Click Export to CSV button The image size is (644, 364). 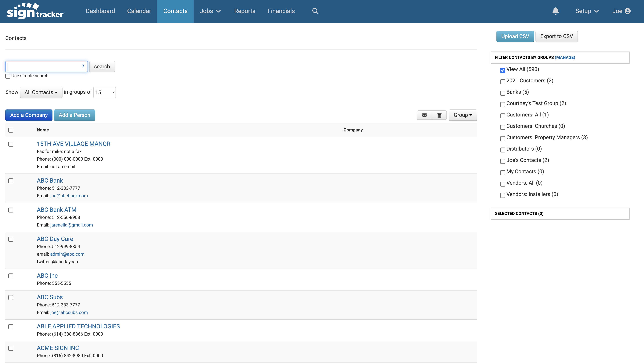(556, 37)
